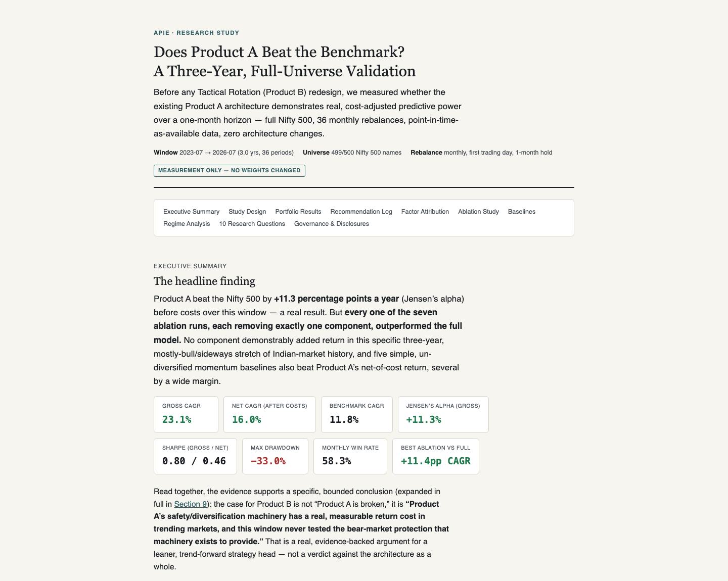Select the Sharpe (Gross / Net) card
The width and height of the screenshot is (728, 581).
click(195, 456)
